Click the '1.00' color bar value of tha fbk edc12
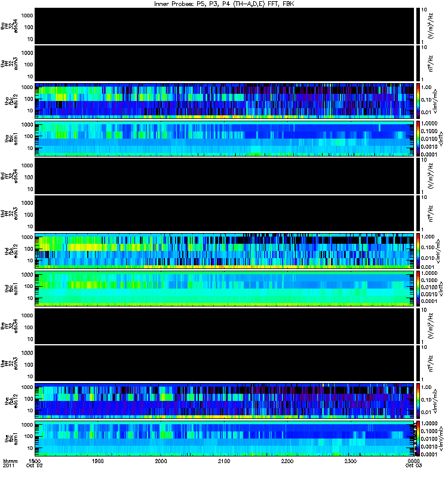 [426, 87]
